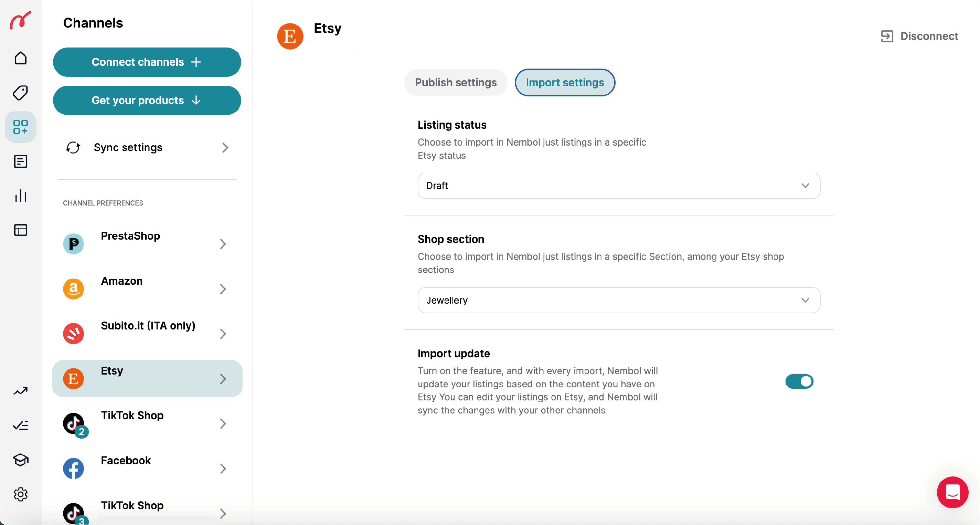Open Amazon channel preferences
Image resolution: width=980 pixels, height=525 pixels.
[147, 288]
